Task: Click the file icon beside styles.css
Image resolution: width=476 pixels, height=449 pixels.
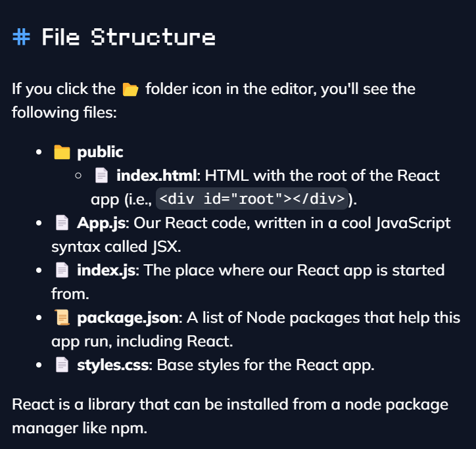Action: tap(62, 366)
